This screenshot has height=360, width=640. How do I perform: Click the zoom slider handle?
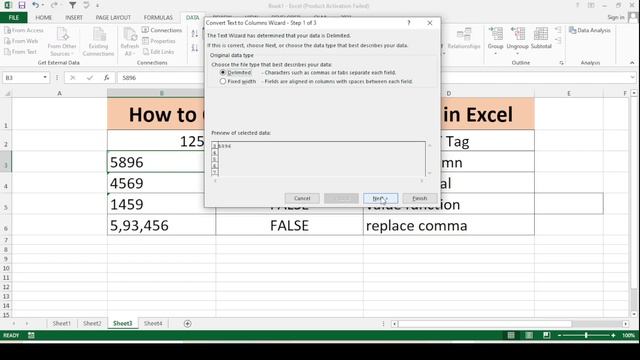pyautogui.click(x=586, y=335)
